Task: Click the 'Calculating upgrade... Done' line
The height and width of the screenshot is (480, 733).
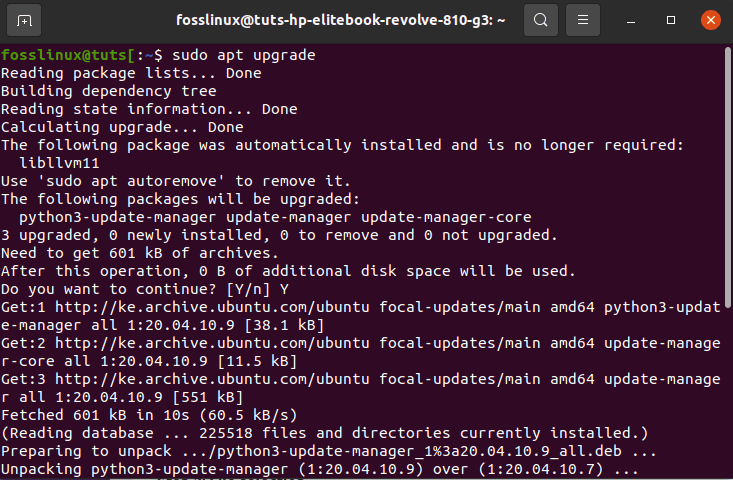Action: [x=122, y=127]
